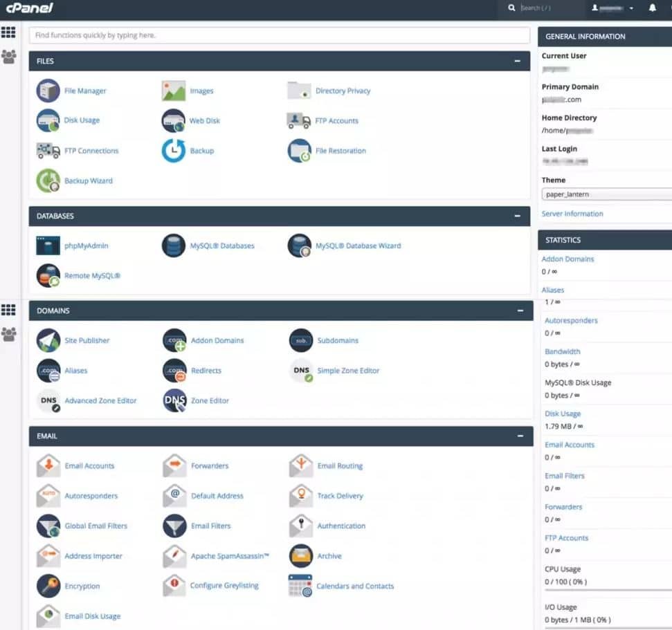Viewport: 672px width, 630px height.
Task: Open the phpMyAdmin icon
Action: tap(48, 245)
